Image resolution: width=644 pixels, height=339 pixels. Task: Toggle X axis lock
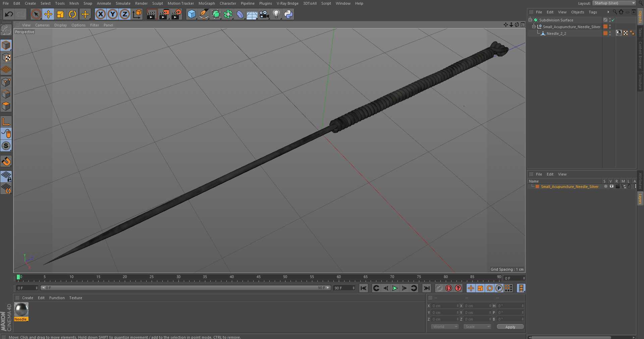pyautogui.click(x=101, y=14)
